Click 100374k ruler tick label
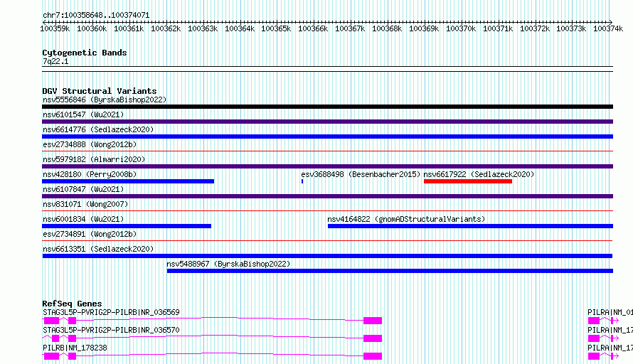633x364 pixels. (608, 28)
